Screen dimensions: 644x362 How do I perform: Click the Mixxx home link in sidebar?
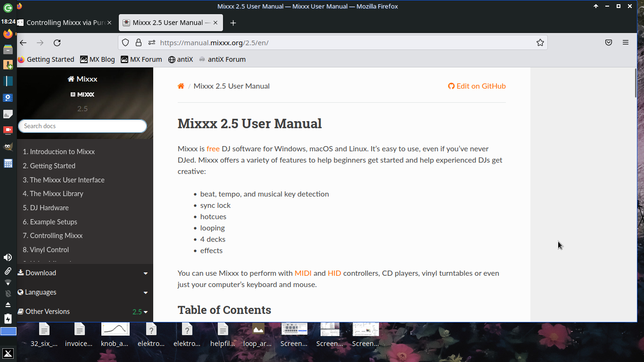click(x=83, y=79)
